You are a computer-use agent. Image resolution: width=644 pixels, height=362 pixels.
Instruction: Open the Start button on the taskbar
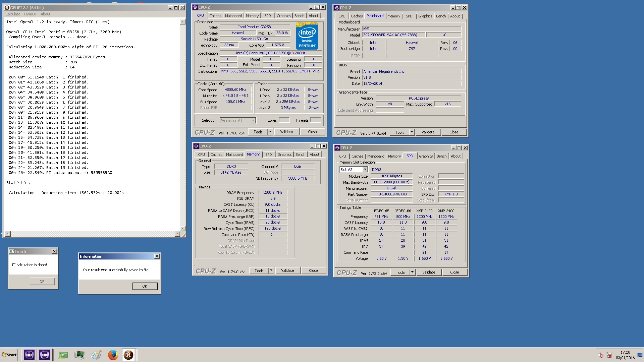(x=9, y=355)
